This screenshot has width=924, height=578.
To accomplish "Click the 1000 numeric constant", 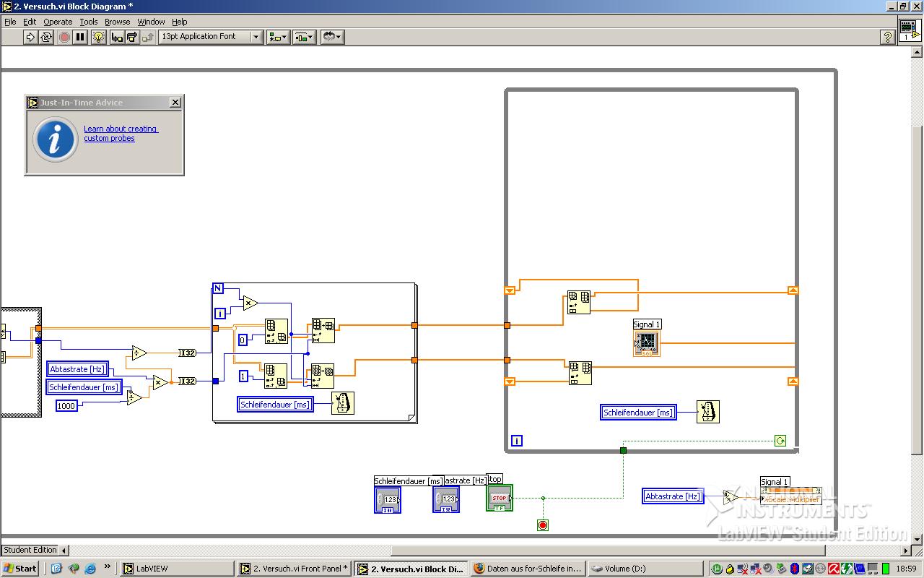I will (66, 406).
